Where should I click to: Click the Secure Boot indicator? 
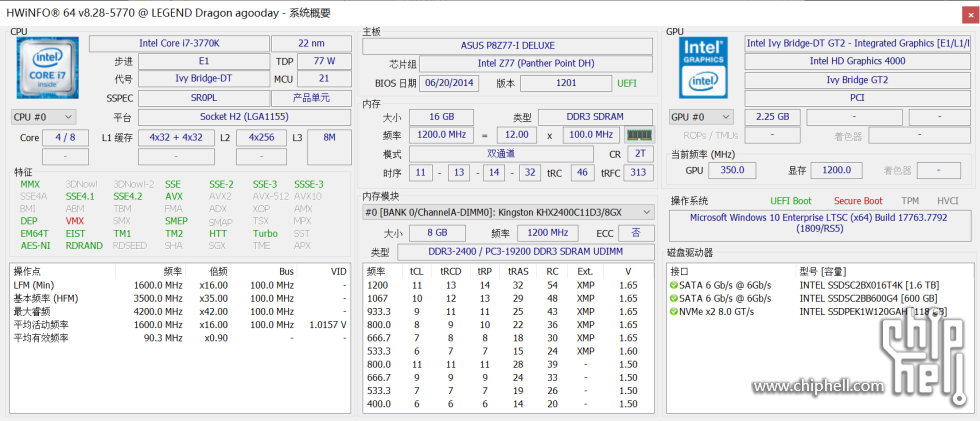point(857,201)
